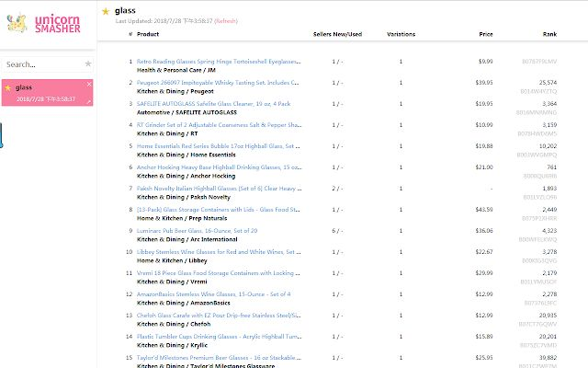
Task: Toggle the star on the glass sidebar entry
Action: click(7, 88)
